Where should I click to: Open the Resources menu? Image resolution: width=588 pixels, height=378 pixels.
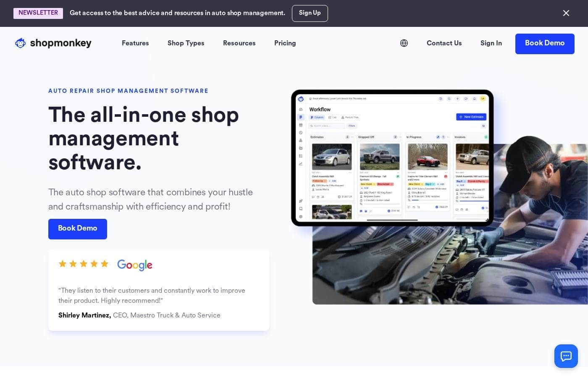pyautogui.click(x=239, y=43)
